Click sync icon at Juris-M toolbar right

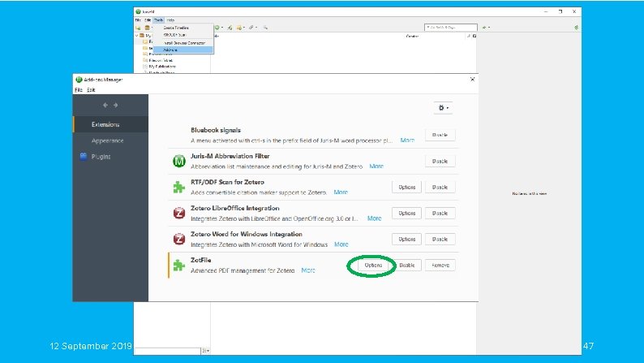pos(576,28)
